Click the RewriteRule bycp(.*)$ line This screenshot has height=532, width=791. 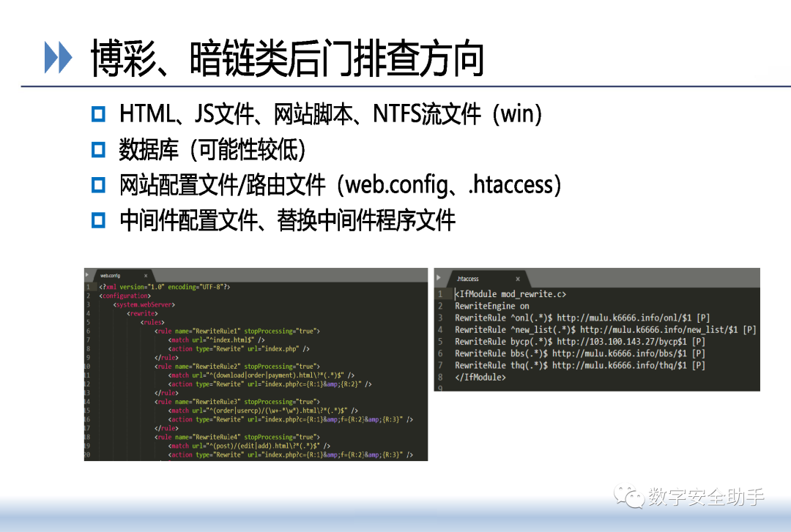[579, 342]
